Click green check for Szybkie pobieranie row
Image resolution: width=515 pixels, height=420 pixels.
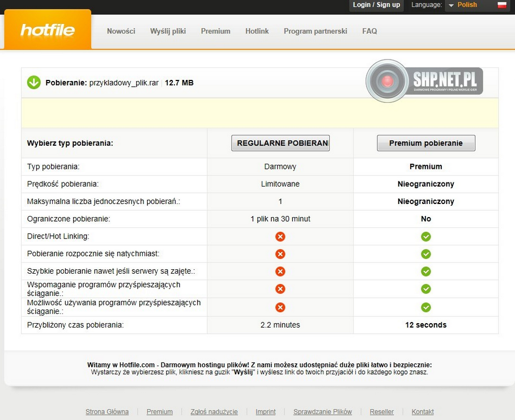coord(426,271)
